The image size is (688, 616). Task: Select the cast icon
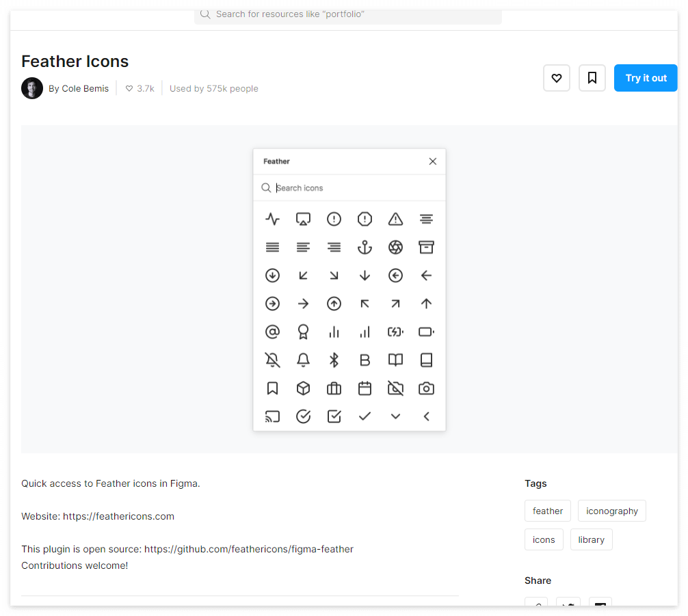click(x=272, y=416)
